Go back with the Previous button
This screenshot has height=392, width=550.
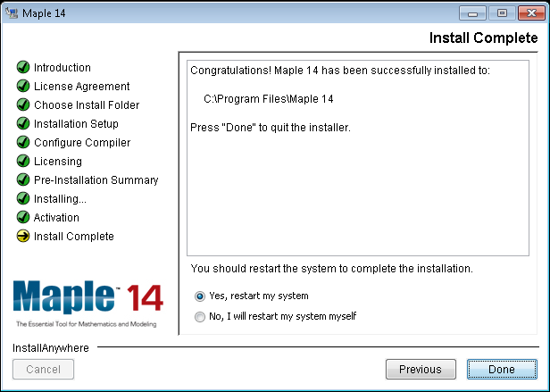[421, 369]
